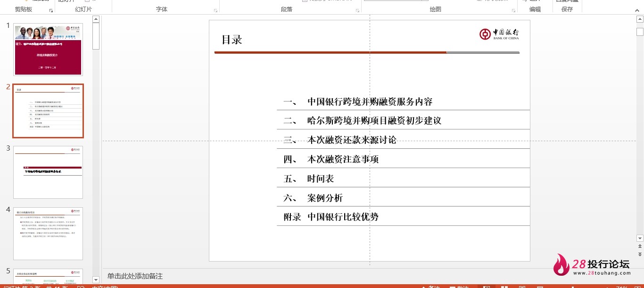Click the slide title 目录
This screenshot has height=288, width=644.
pos(232,40)
